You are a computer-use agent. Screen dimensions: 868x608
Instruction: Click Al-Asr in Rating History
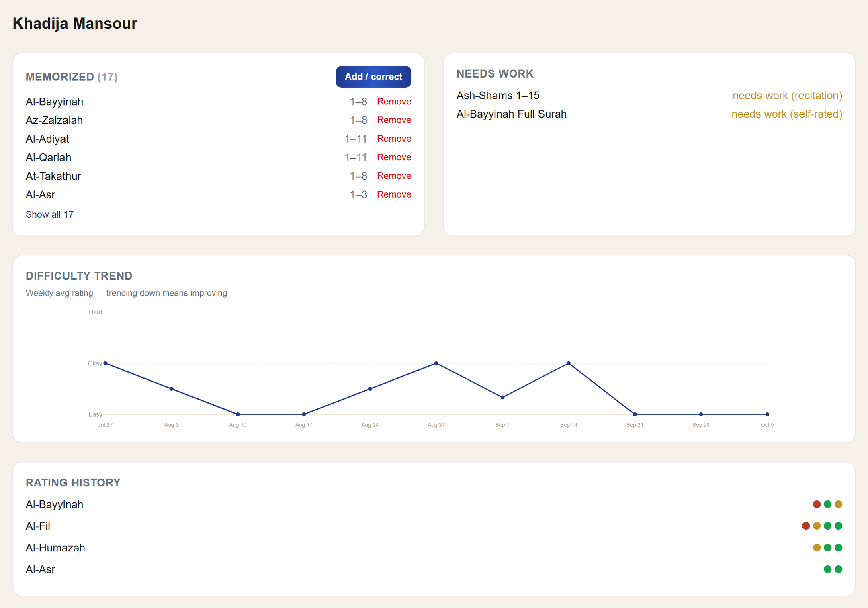[x=40, y=569]
